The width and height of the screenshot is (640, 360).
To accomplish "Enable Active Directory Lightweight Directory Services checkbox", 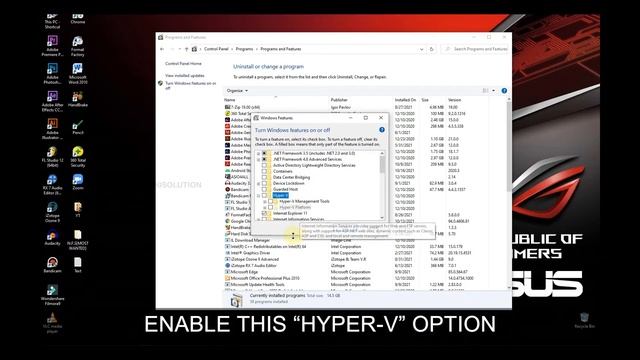I will (x=264, y=165).
